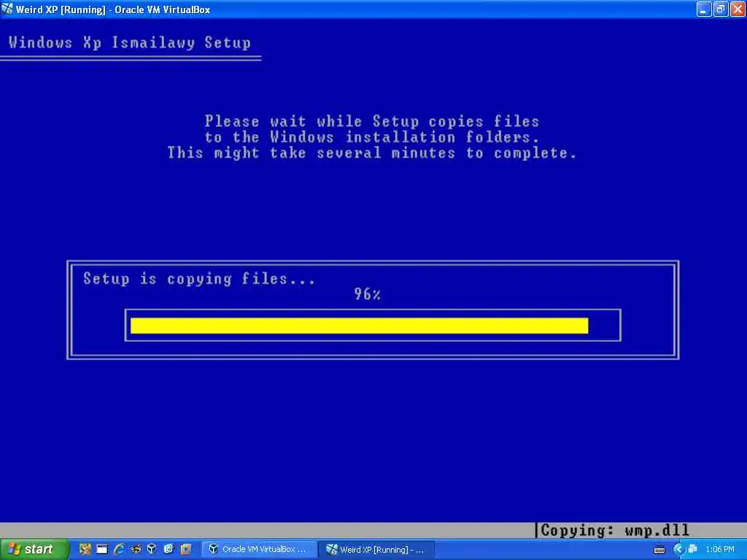The width and height of the screenshot is (747, 560).
Task: Expand hidden tray icons with the arrow
Action: [678, 550]
